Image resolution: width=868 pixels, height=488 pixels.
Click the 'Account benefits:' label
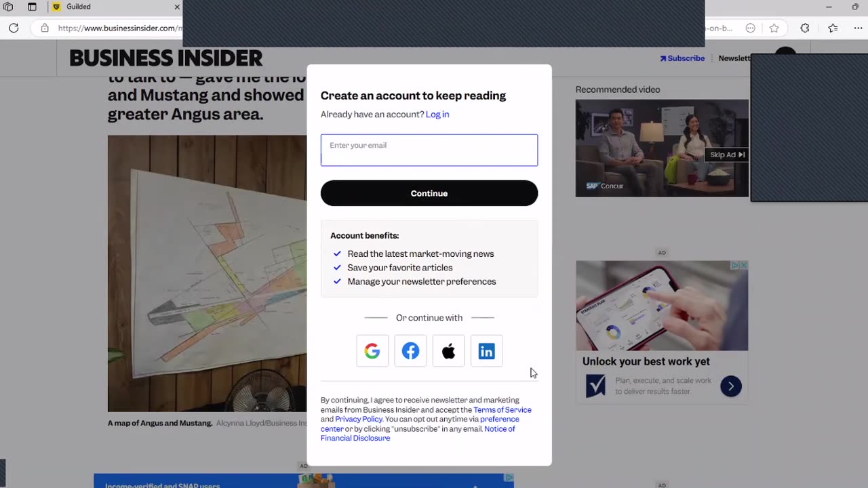pyautogui.click(x=364, y=236)
